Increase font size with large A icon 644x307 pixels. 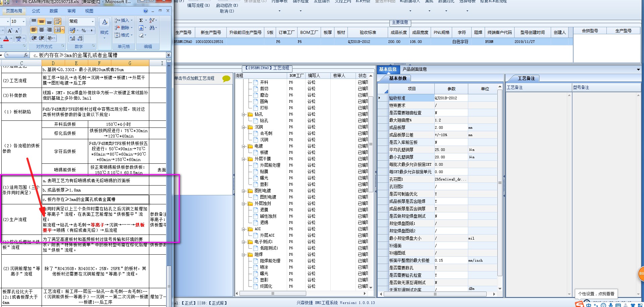coord(10,31)
